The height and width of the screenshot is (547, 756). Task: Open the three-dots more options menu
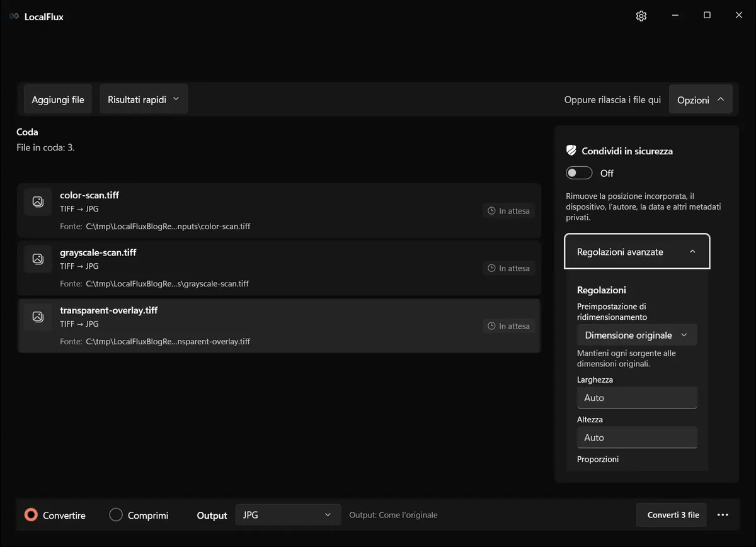coord(723,515)
